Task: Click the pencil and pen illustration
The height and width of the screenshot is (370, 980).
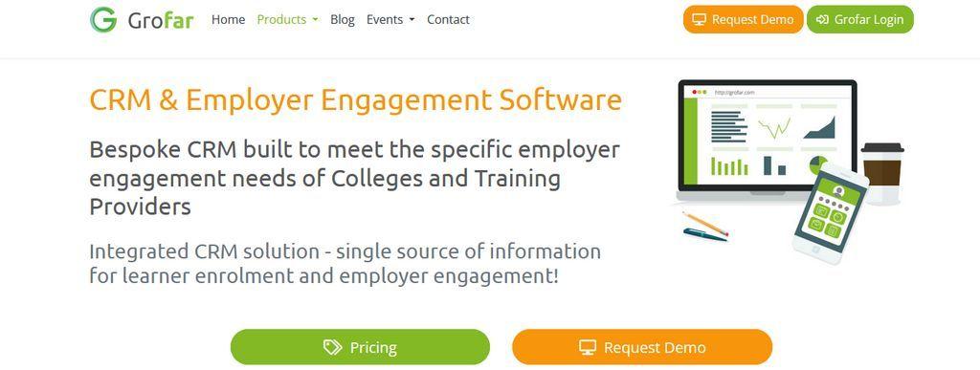Action: (705, 227)
